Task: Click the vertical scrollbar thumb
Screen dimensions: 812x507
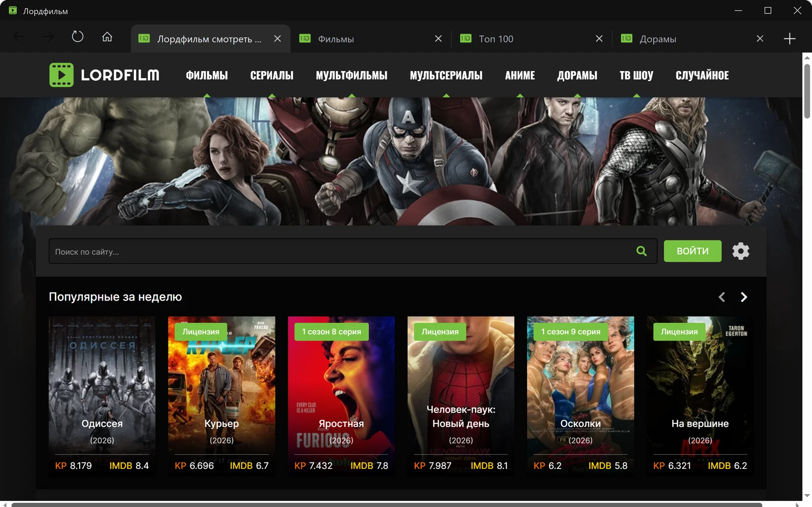Action: [807, 91]
